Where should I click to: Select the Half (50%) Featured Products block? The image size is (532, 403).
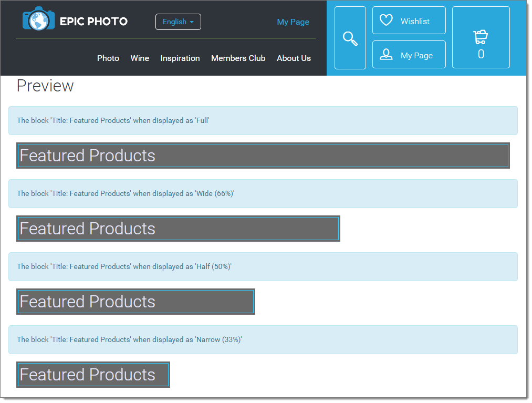click(x=135, y=302)
